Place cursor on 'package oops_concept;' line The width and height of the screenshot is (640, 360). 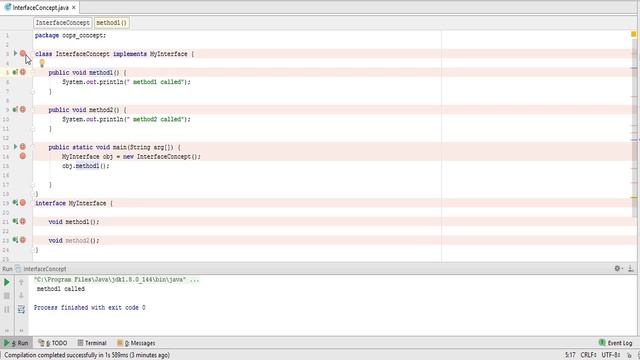click(70, 36)
